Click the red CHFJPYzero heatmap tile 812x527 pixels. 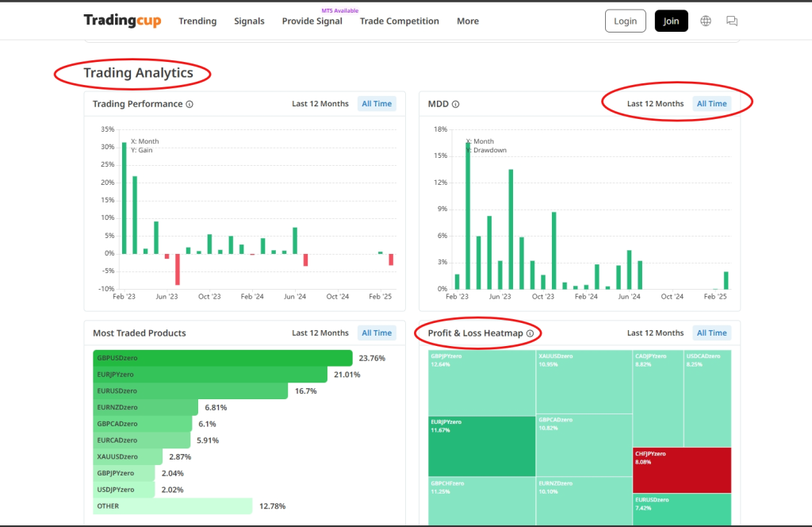(x=681, y=469)
